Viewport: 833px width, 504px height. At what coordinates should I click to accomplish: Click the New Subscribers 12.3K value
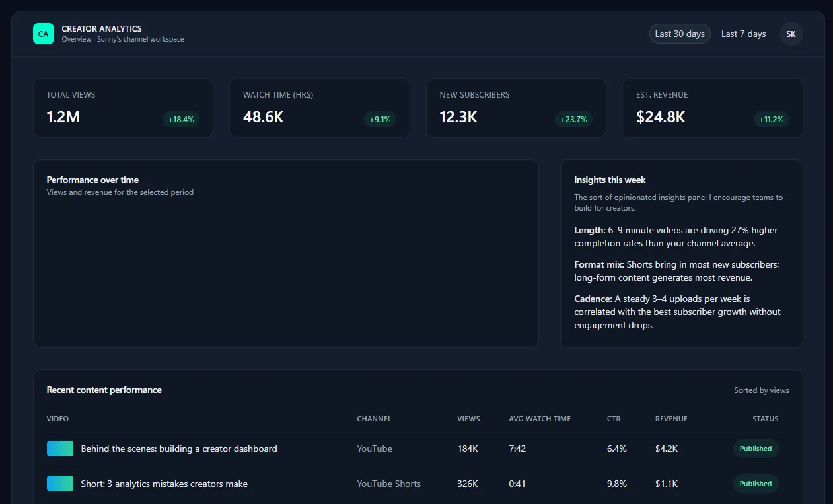pos(458,117)
